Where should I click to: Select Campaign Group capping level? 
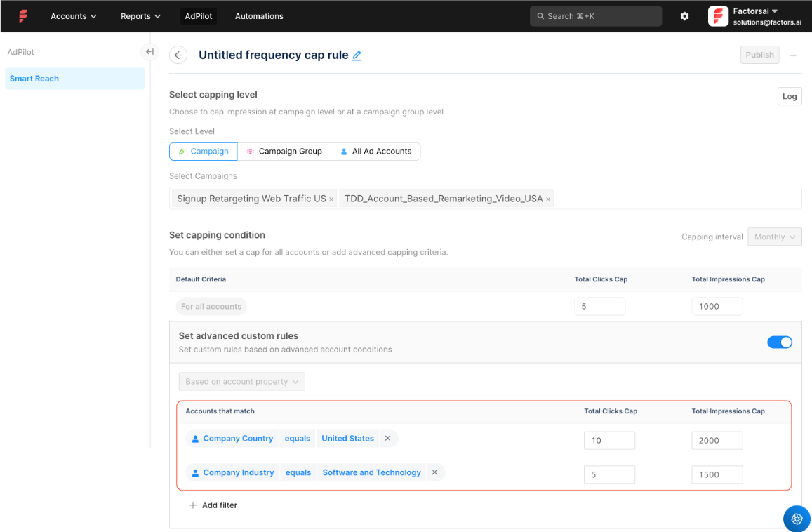point(284,152)
